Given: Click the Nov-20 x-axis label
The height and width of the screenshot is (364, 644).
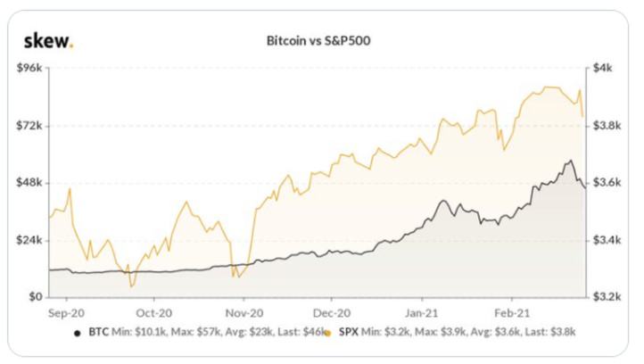Looking at the screenshot, I should [x=244, y=313].
